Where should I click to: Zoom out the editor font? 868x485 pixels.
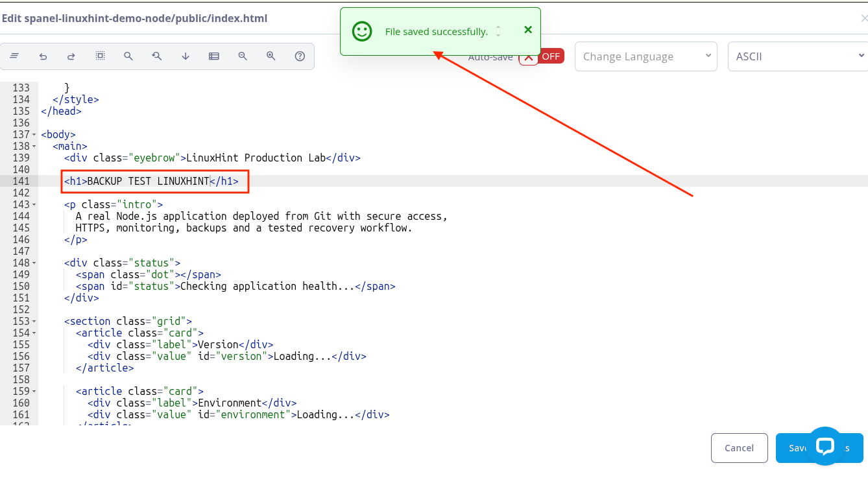click(x=243, y=56)
